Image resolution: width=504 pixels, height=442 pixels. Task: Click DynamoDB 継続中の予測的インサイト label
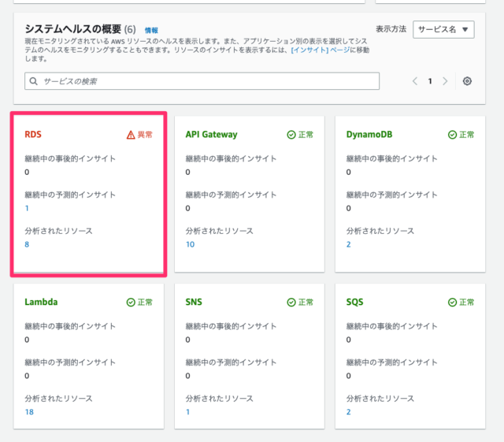(x=392, y=195)
